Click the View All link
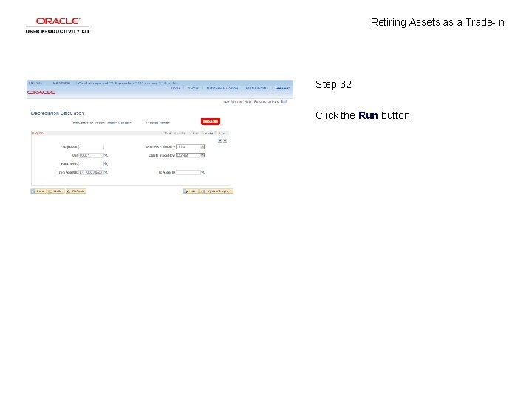The height and width of the screenshot is (399, 532). pos(180,134)
